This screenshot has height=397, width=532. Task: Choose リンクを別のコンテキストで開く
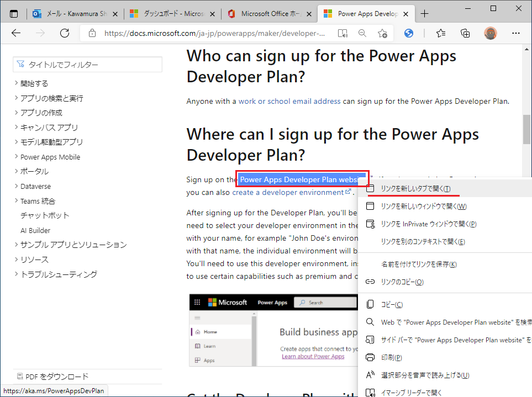pyautogui.click(x=445, y=241)
